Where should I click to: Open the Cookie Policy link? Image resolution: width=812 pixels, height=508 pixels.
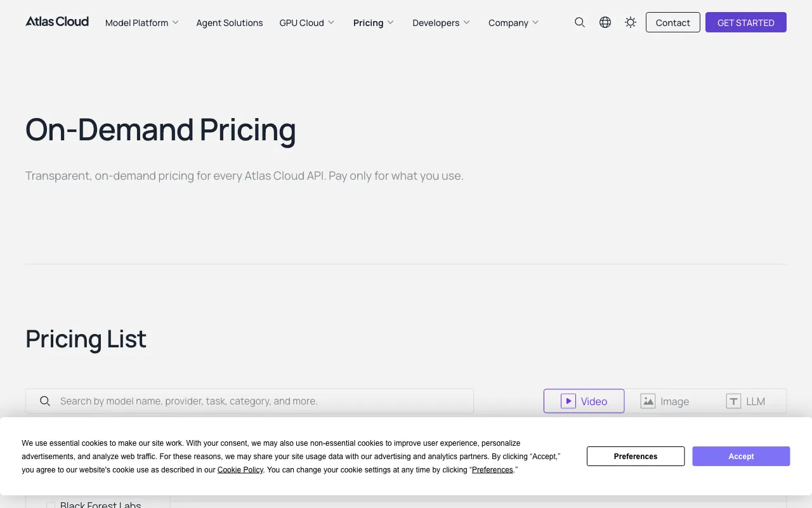click(240, 470)
